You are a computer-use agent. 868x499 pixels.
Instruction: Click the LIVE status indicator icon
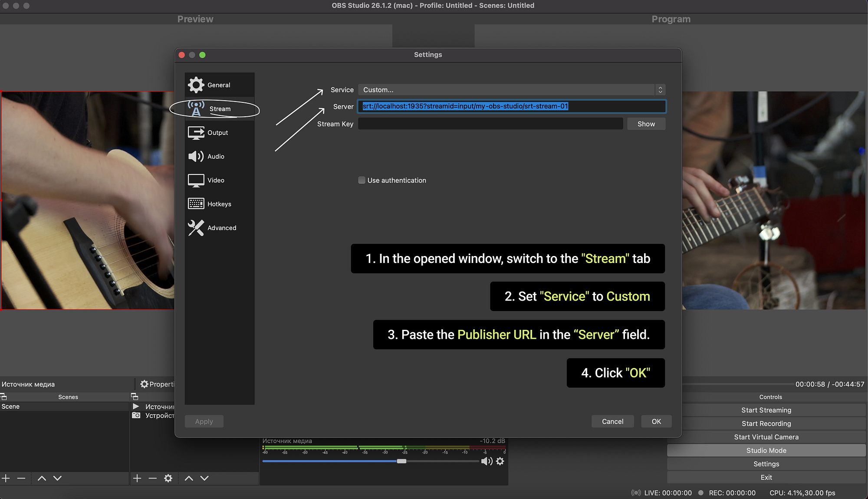(x=636, y=493)
